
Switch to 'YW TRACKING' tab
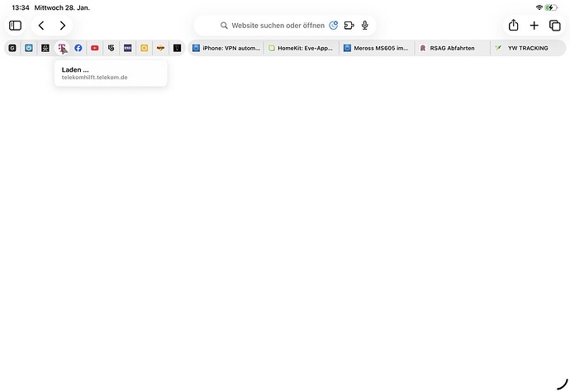(x=528, y=48)
